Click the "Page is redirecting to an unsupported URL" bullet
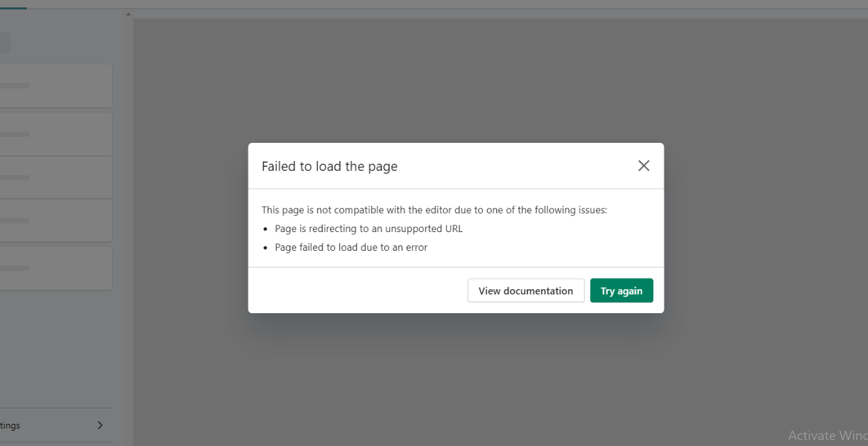The image size is (868, 446). pyautogui.click(x=368, y=229)
